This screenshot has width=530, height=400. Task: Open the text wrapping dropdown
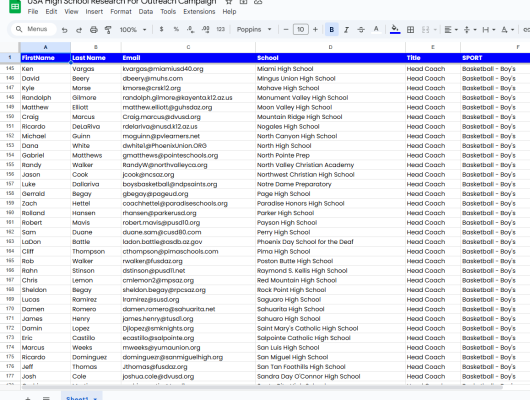(489, 30)
